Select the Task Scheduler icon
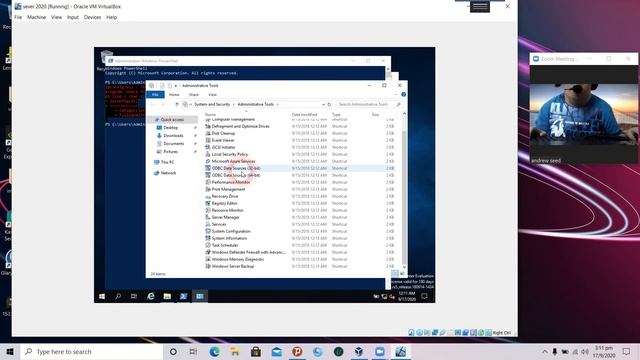 pyautogui.click(x=208, y=245)
